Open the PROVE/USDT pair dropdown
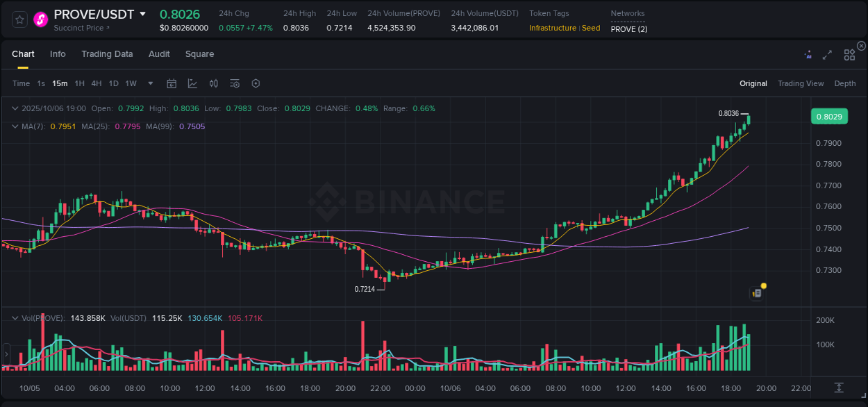 click(x=143, y=13)
